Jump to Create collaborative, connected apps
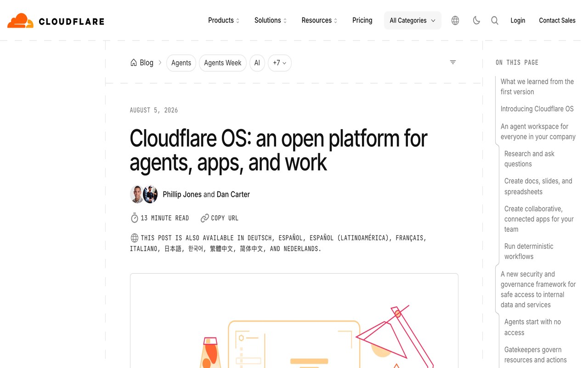The width and height of the screenshot is (588, 368). (x=539, y=219)
